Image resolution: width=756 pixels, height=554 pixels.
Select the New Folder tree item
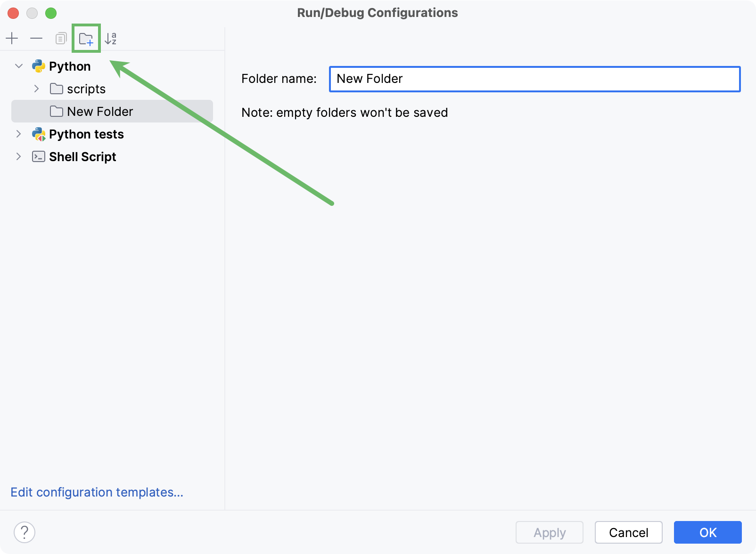[100, 111]
